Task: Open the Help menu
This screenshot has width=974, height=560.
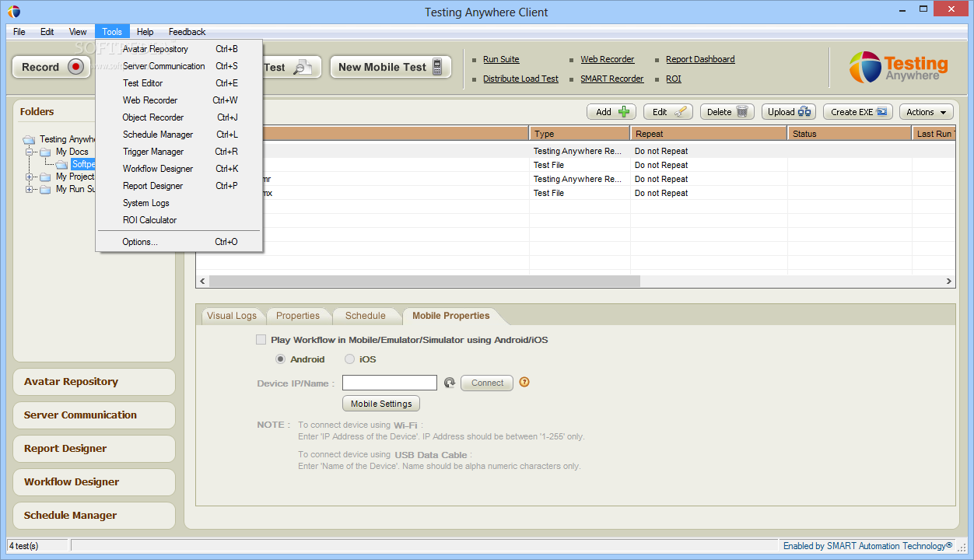Action: pos(145,32)
